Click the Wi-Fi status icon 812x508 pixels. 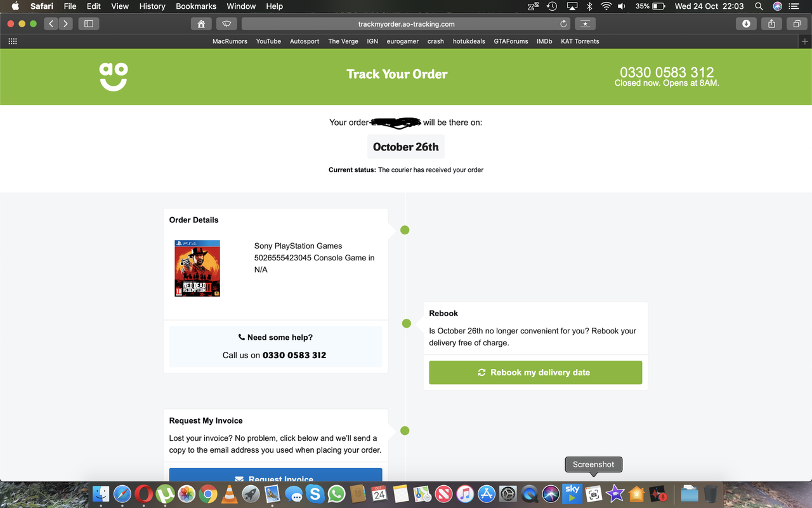[x=606, y=6]
